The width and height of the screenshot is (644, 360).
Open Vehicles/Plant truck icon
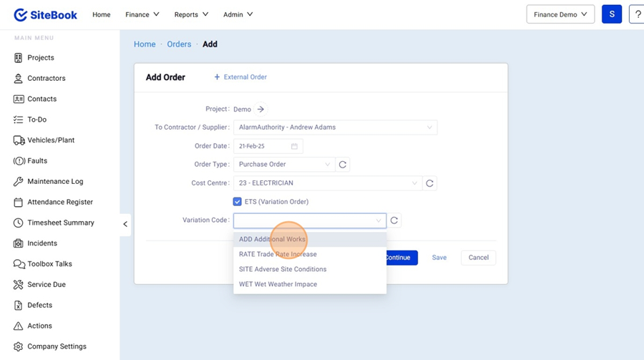click(19, 140)
